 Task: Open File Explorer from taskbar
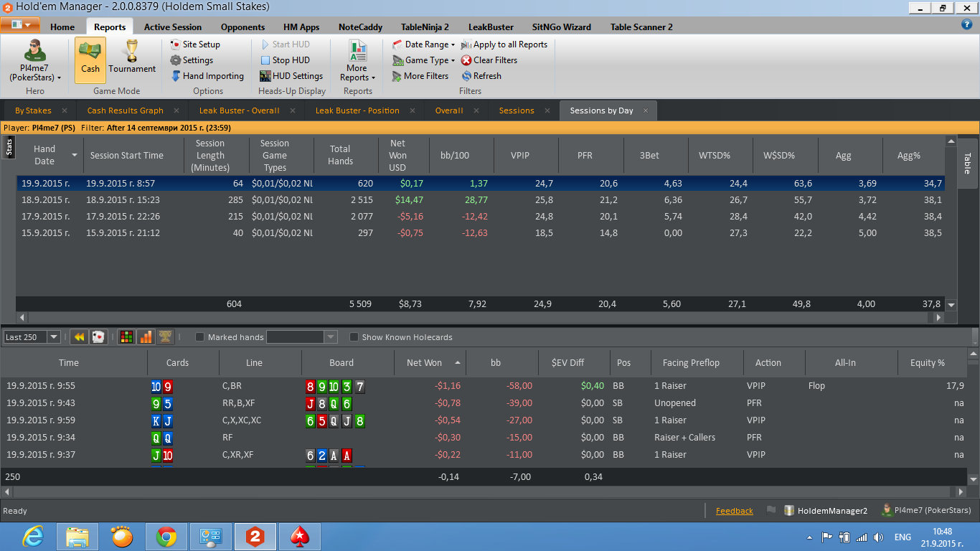click(77, 537)
